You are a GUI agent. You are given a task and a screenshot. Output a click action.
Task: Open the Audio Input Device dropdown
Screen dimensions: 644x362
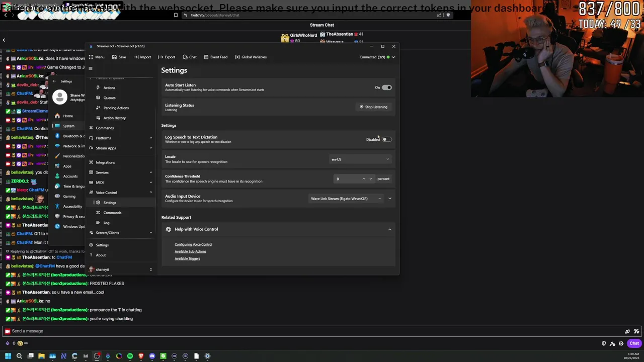tap(346, 199)
